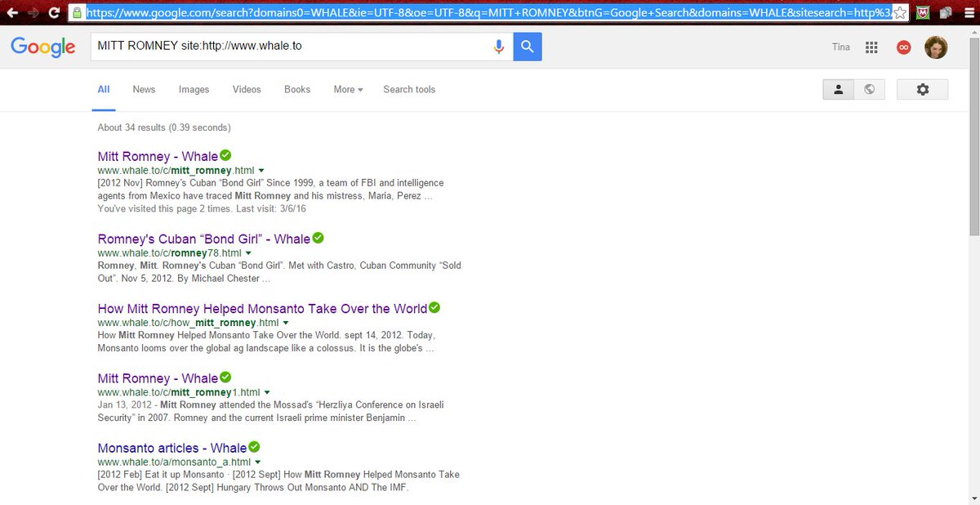Start voice search with the microphone icon
The height and width of the screenshot is (505, 980).
coord(499,47)
